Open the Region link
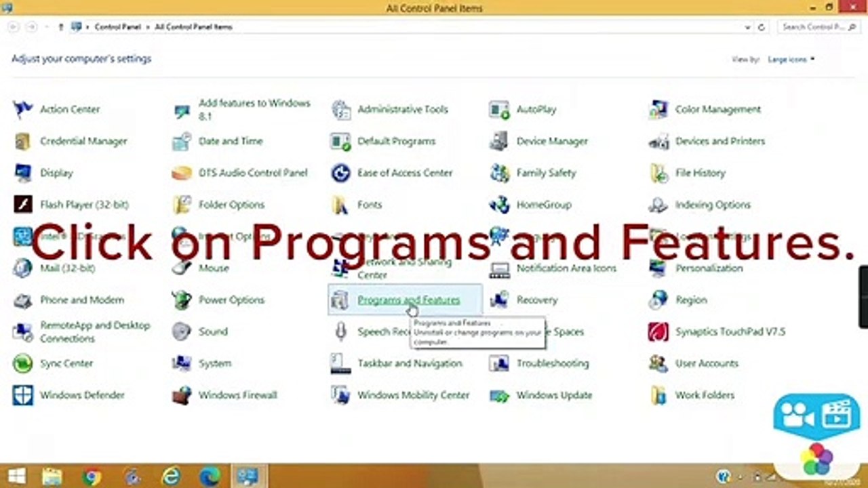868x488 pixels. 691,300
